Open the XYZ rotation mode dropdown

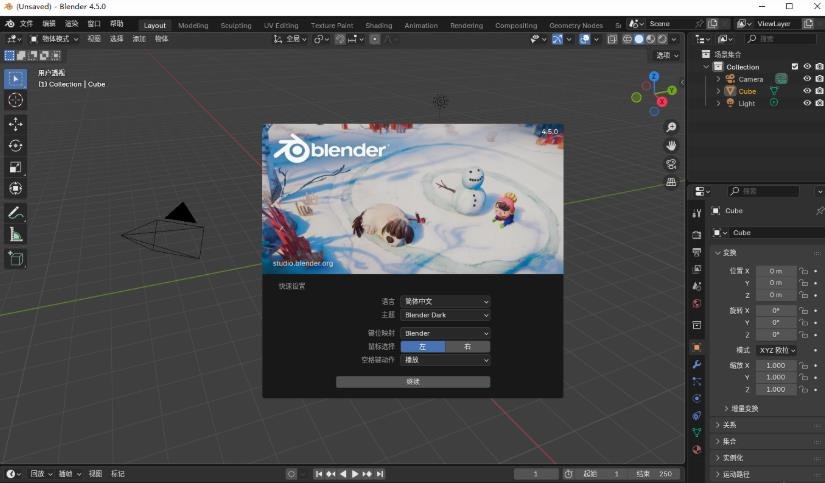tap(777, 350)
